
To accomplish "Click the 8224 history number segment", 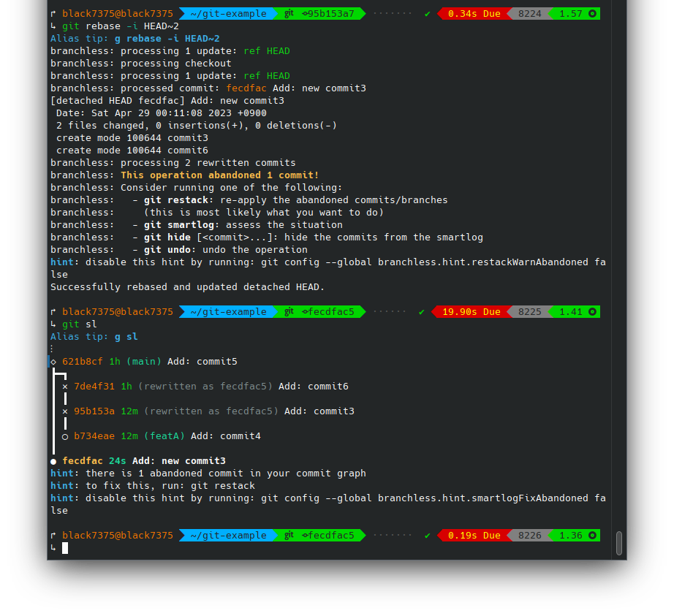I will coord(529,14).
